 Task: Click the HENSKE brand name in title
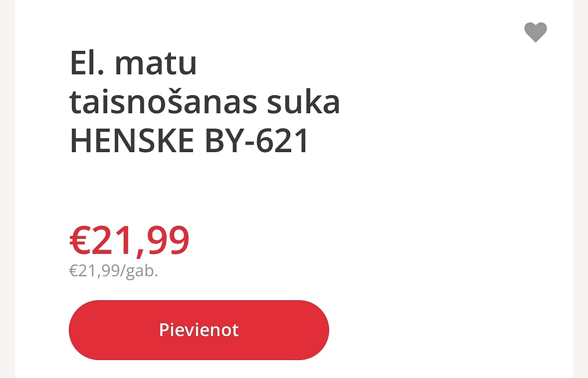click(x=132, y=141)
